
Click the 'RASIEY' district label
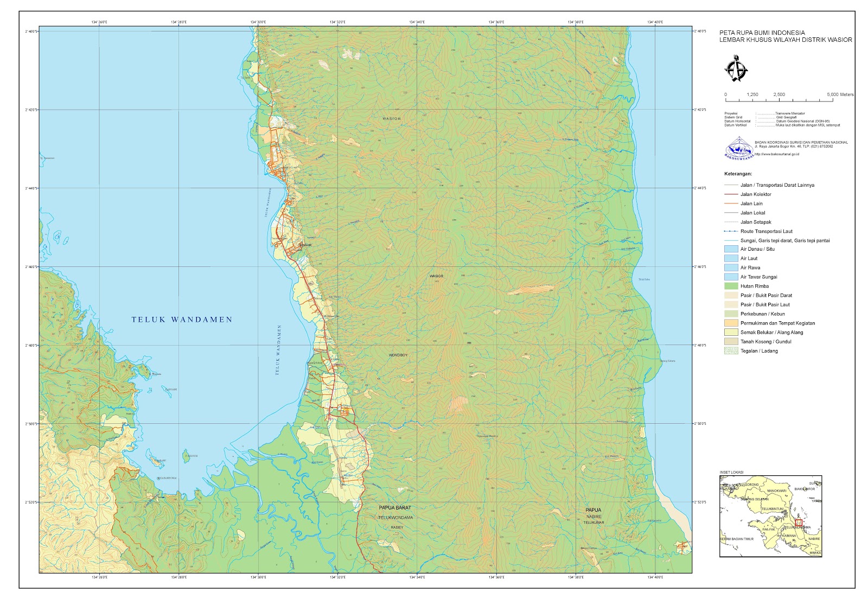[x=398, y=527]
